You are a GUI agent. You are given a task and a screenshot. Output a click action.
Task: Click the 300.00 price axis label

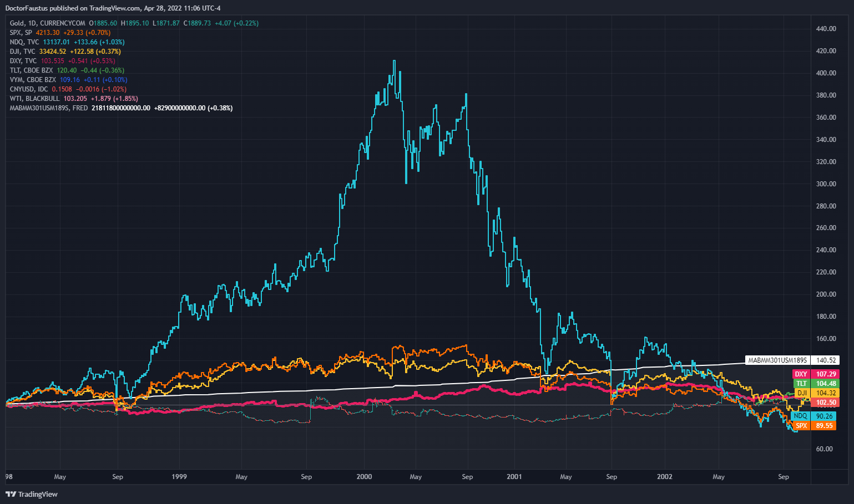(x=826, y=184)
